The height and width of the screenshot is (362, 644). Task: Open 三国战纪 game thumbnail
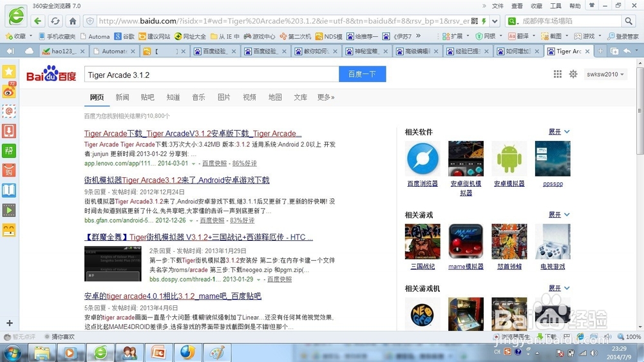[x=422, y=242]
